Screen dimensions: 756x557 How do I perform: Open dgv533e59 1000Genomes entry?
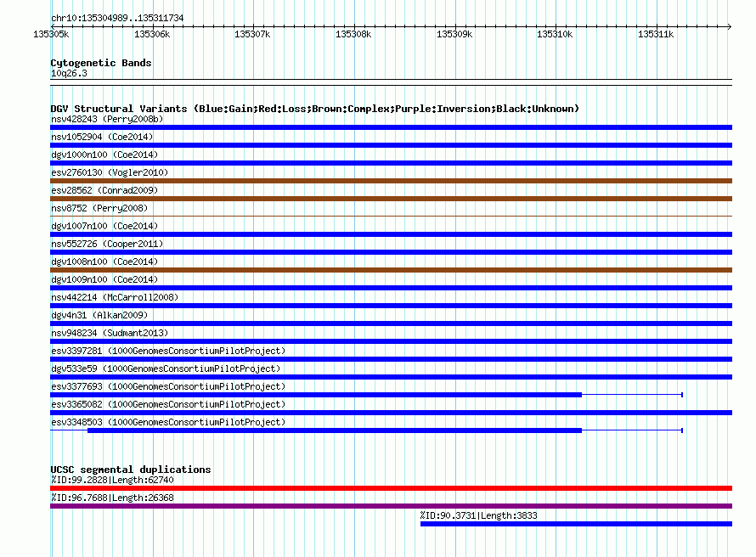[166, 369]
